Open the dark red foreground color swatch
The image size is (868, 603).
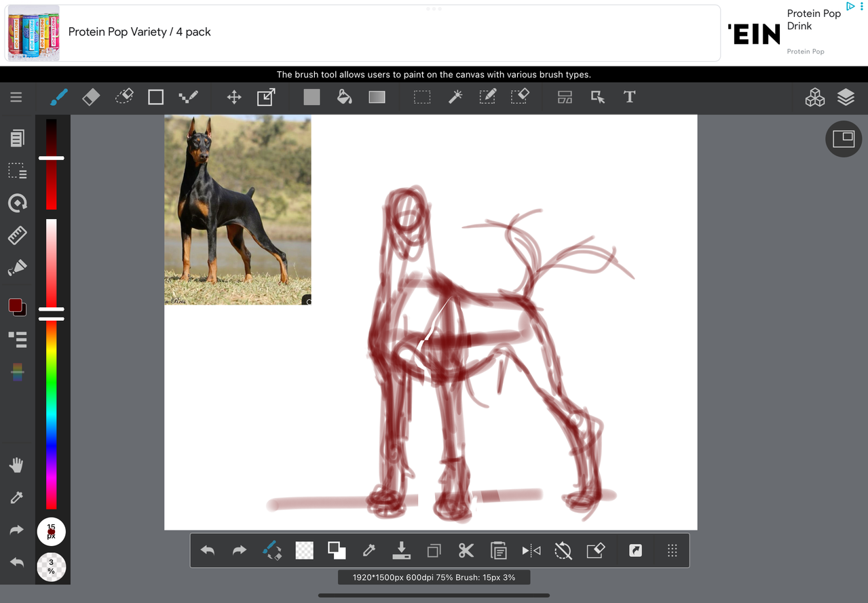coord(16,305)
